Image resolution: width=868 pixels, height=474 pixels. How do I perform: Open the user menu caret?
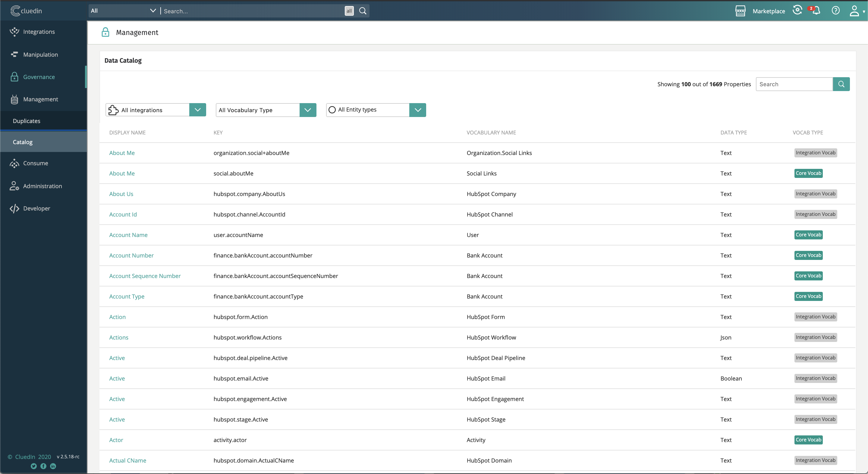coord(864,11)
